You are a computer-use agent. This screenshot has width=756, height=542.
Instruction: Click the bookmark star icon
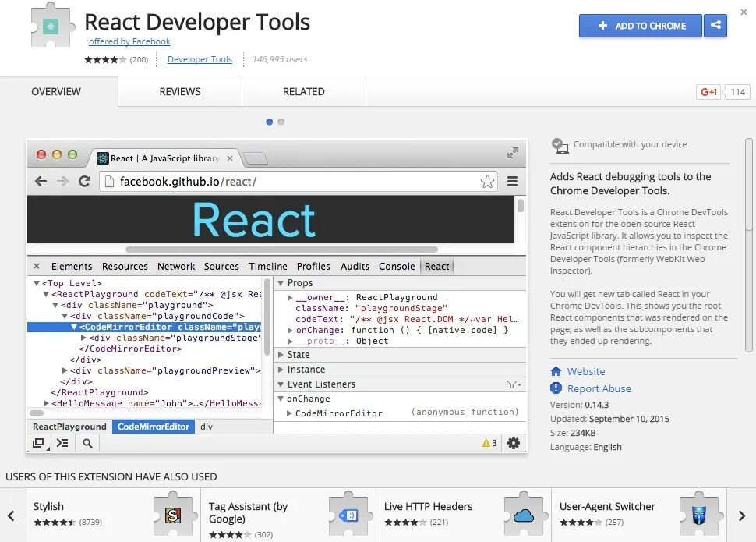487,182
